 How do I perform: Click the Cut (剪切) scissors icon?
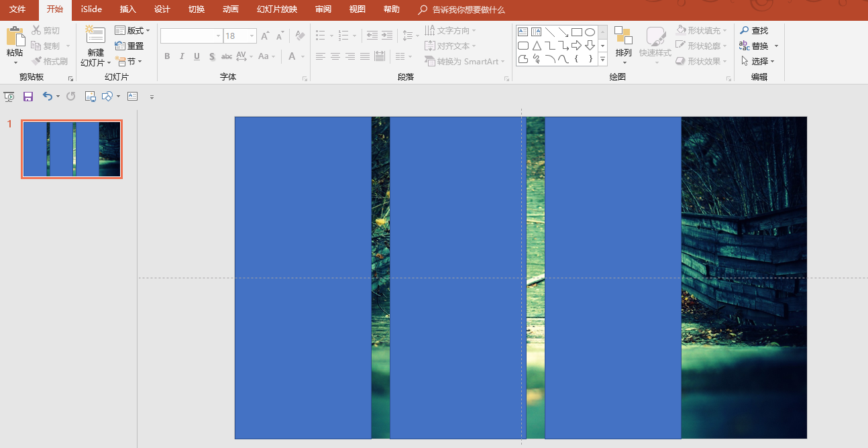pyautogui.click(x=36, y=30)
